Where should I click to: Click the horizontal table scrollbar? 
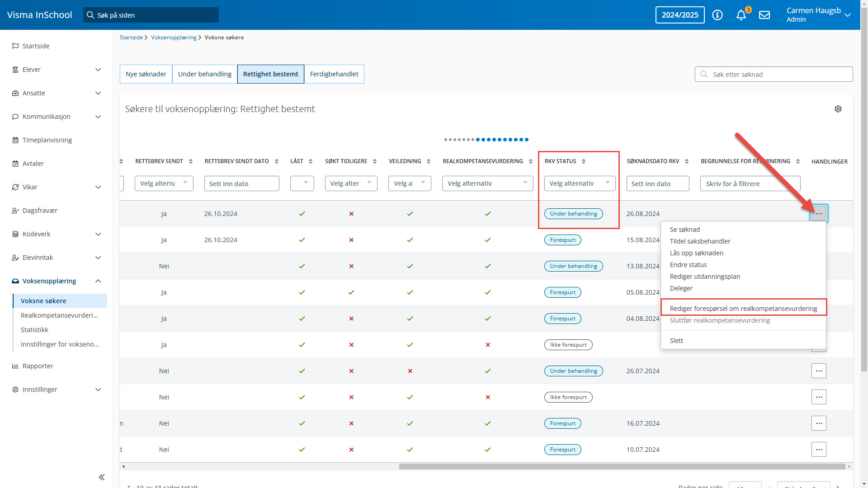(x=622, y=467)
